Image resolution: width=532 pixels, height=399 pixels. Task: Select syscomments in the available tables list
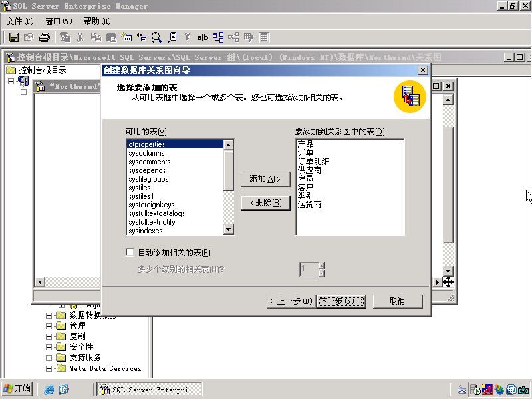[x=175, y=162]
